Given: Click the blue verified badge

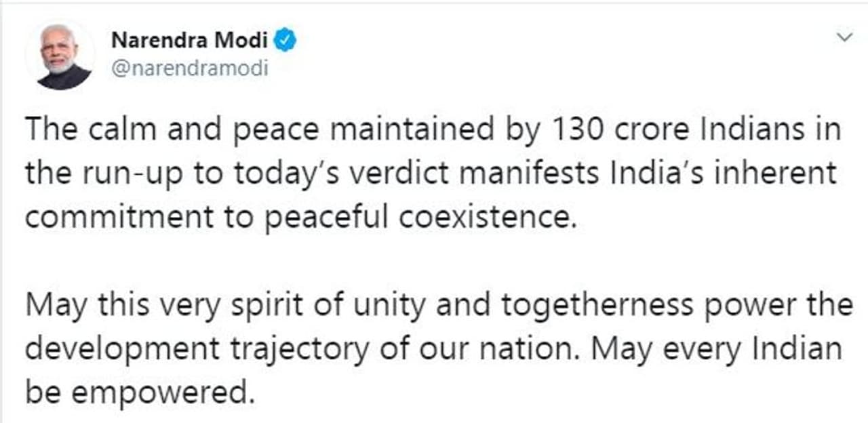Looking at the screenshot, I should click(x=285, y=41).
